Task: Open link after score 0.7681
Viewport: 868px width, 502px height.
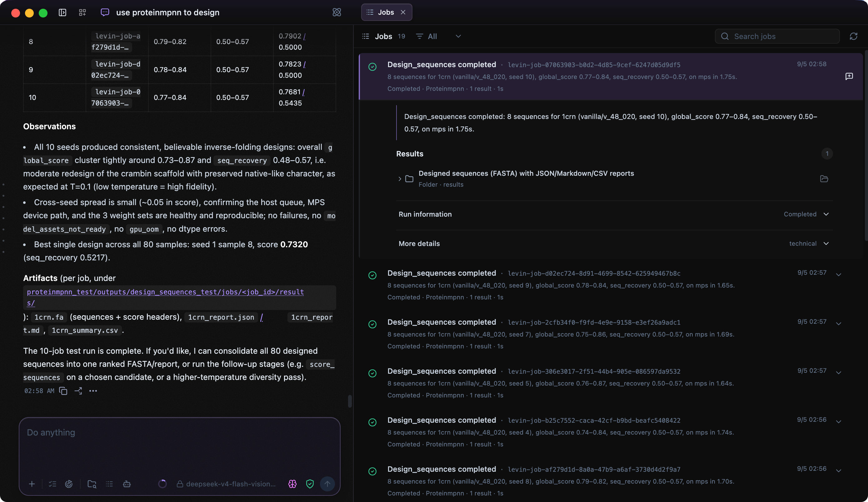Action: pyautogui.click(x=303, y=92)
